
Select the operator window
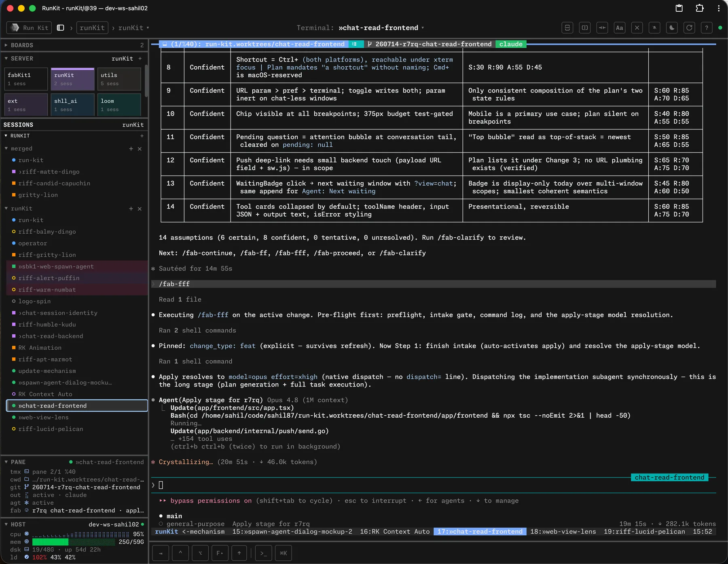(77, 243)
